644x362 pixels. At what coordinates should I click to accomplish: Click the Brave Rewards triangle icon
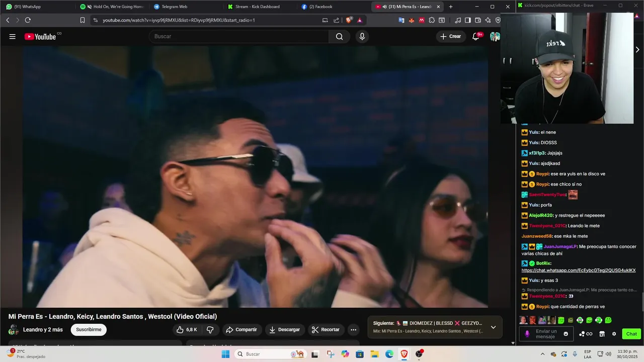pyautogui.click(x=359, y=20)
